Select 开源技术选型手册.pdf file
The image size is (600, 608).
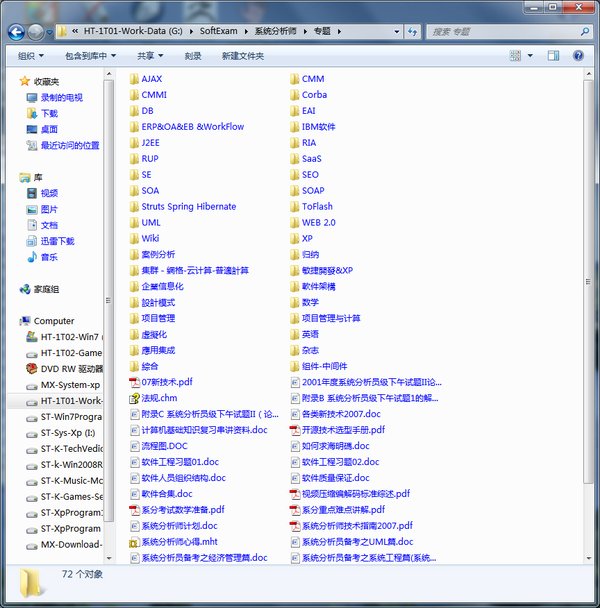[338, 430]
